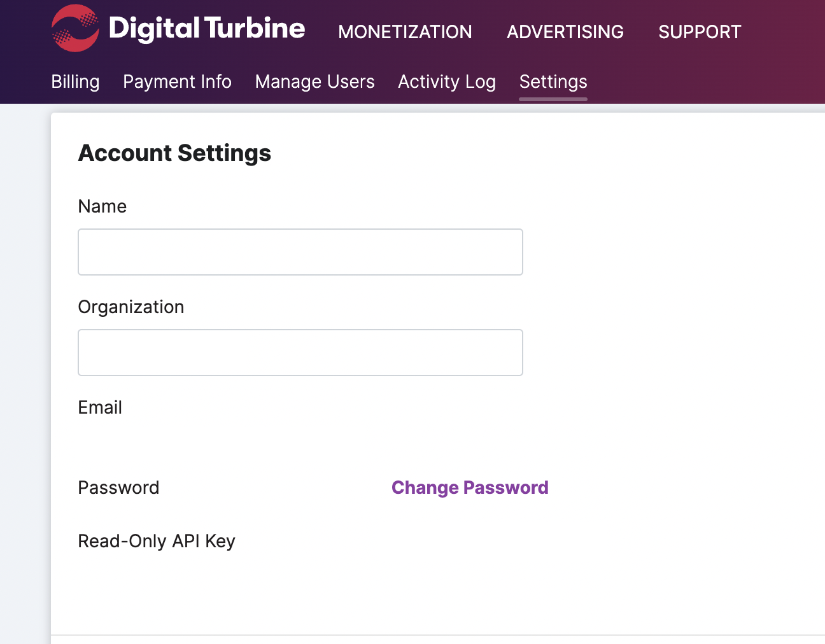Click the Read-Only API Key label
This screenshot has width=825, height=644.
(x=157, y=541)
